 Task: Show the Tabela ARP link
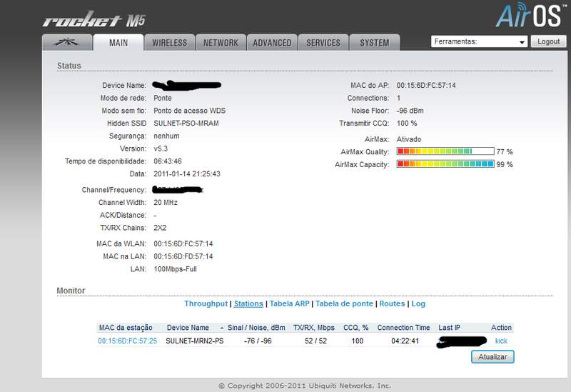290,303
